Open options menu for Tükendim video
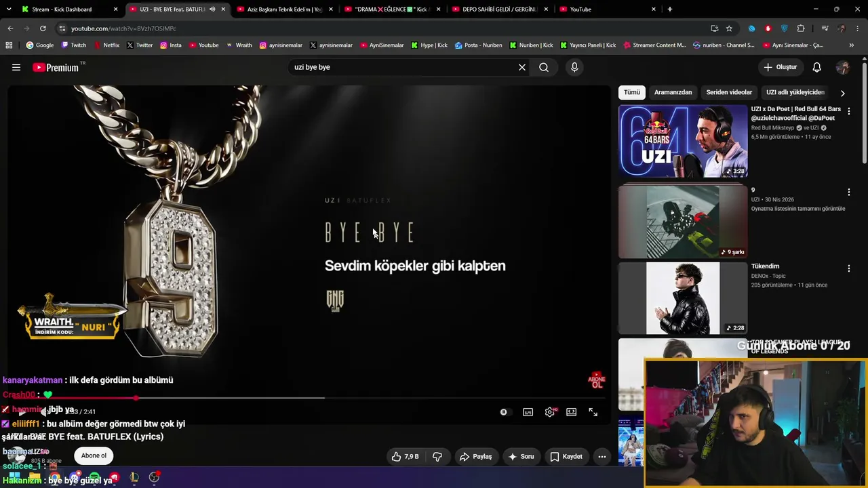Screen dimensions: 868x488 (x=848, y=268)
